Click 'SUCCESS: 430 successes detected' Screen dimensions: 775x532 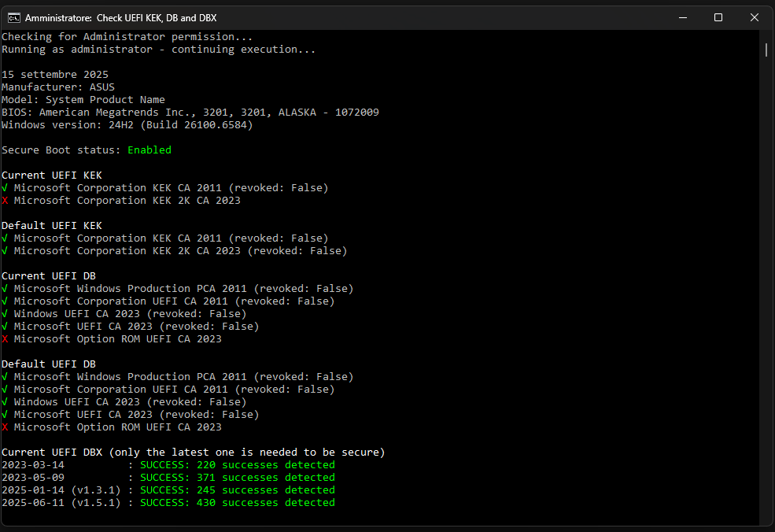pos(238,503)
